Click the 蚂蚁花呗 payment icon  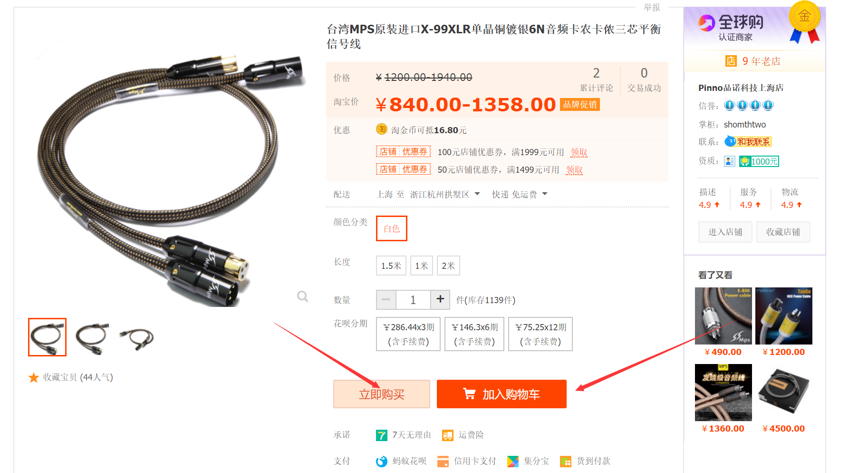pos(381,461)
